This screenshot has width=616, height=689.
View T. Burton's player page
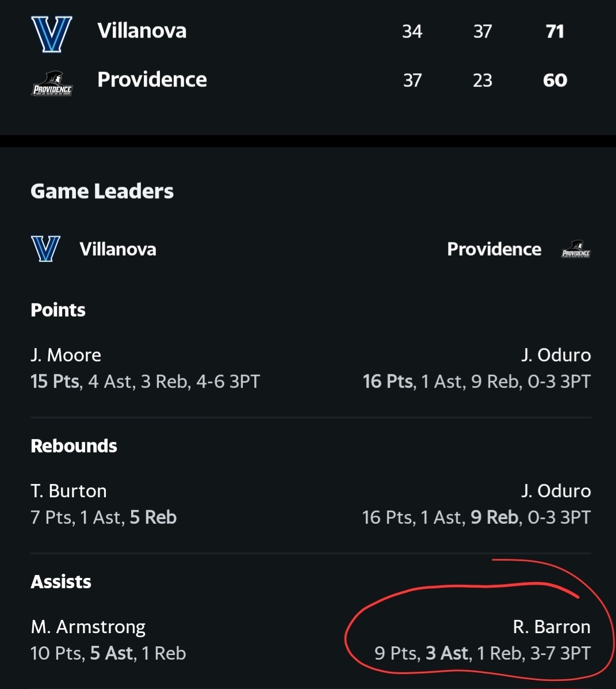pos(68,491)
